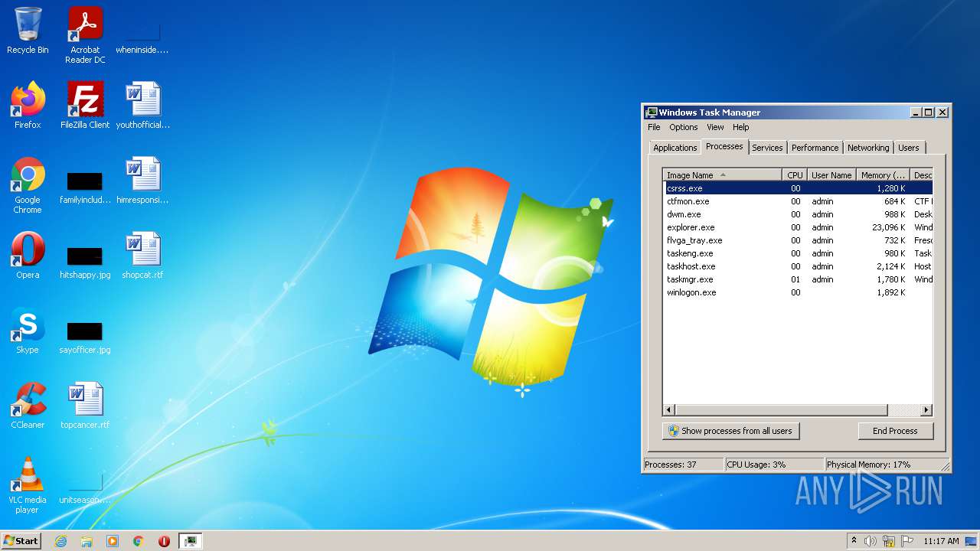Sort processes by User Name column
This screenshot has width=980, height=551.
click(x=831, y=175)
